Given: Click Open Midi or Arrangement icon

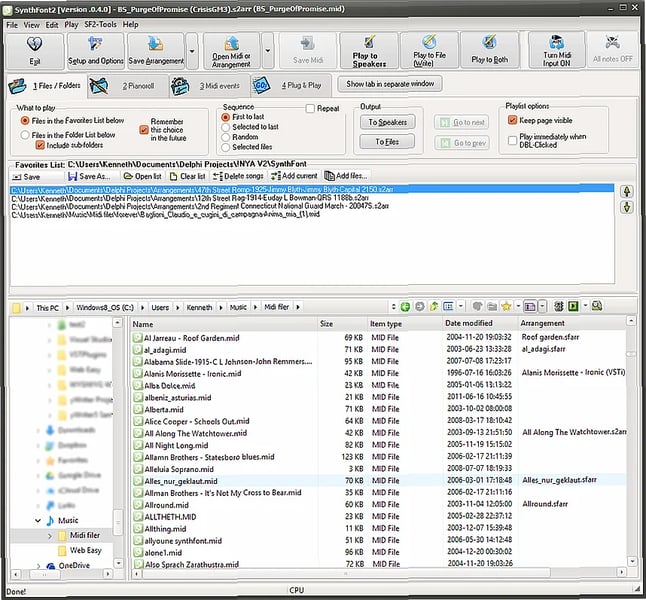Looking at the screenshot, I should pyautogui.click(x=232, y=50).
